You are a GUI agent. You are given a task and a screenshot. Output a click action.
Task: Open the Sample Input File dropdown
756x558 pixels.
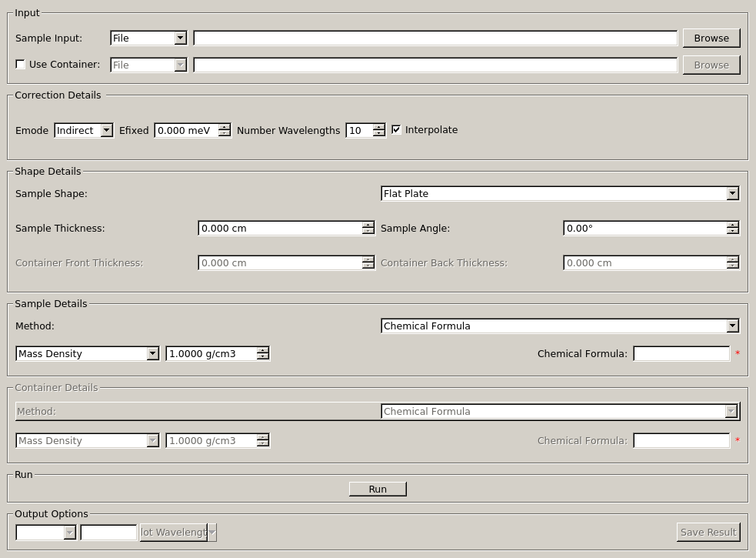pyautogui.click(x=148, y=38)
